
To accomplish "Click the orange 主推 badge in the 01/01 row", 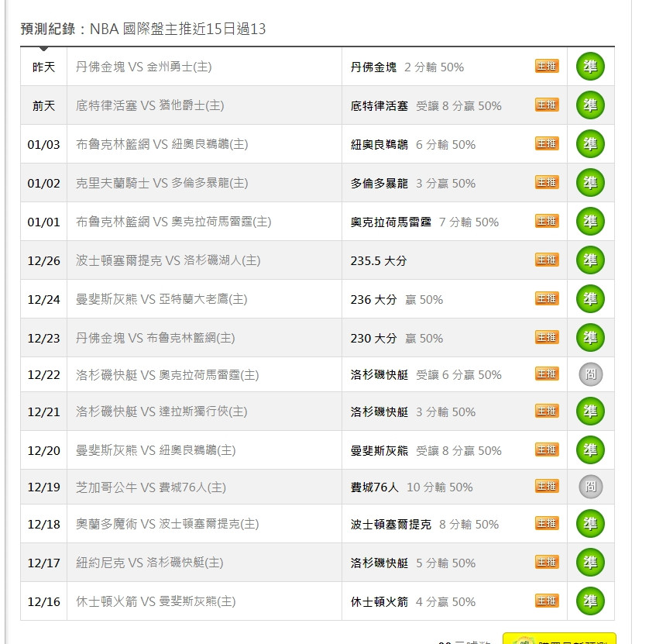I will [x=547, y=221].
